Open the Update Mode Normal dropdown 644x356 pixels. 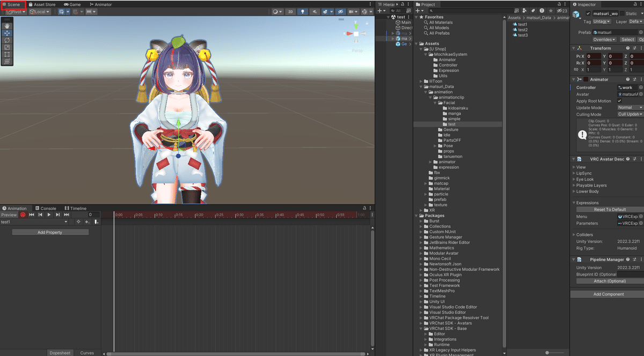click(x=630, y=107)
